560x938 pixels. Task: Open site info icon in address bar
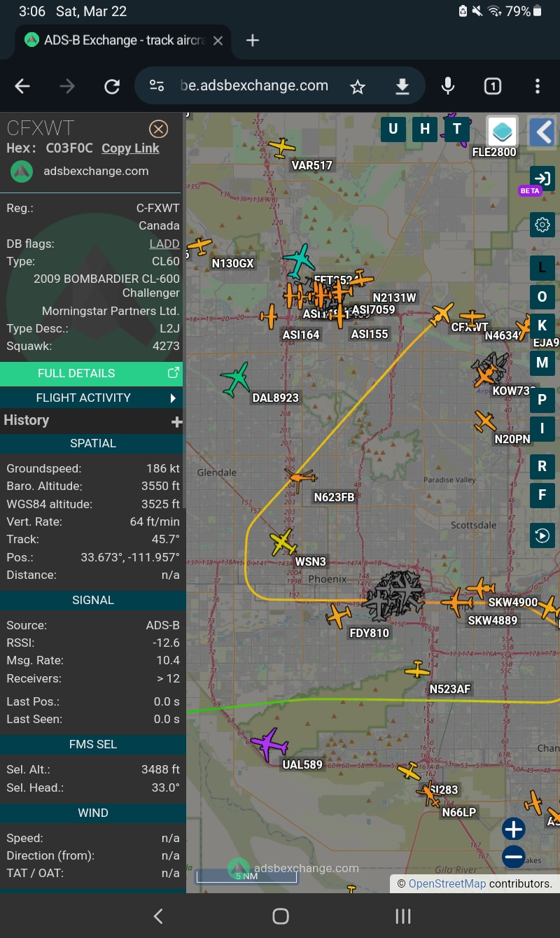[x=157, y=86]
